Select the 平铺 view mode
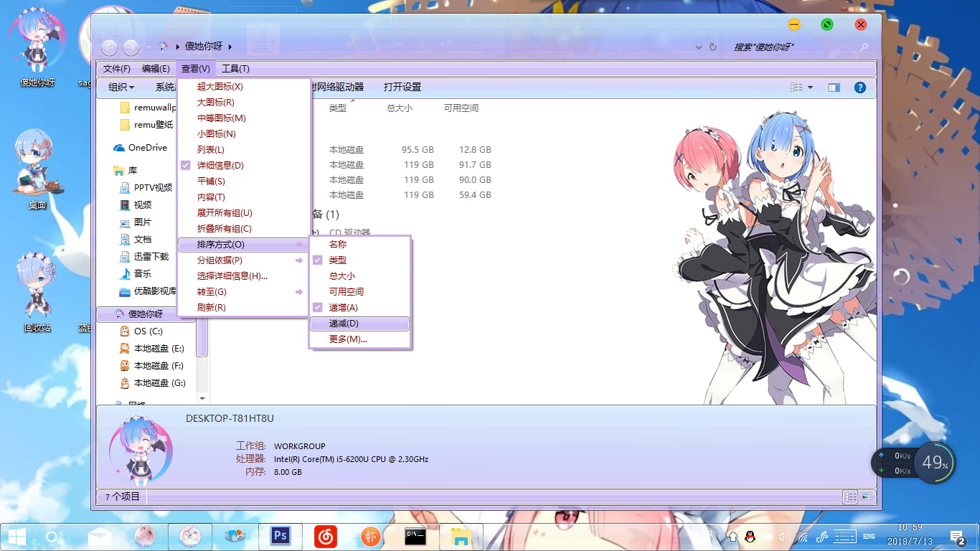980x551 pixels. pos(210,181)
